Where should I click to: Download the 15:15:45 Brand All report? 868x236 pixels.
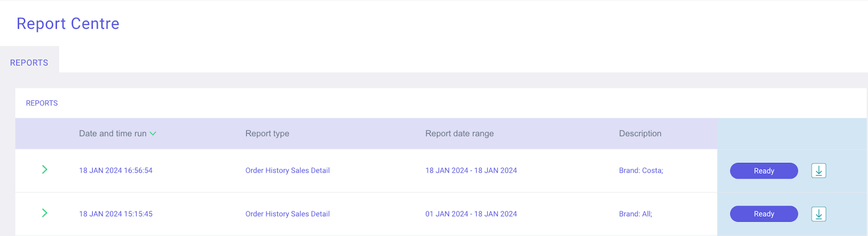(x=819, y=214)
